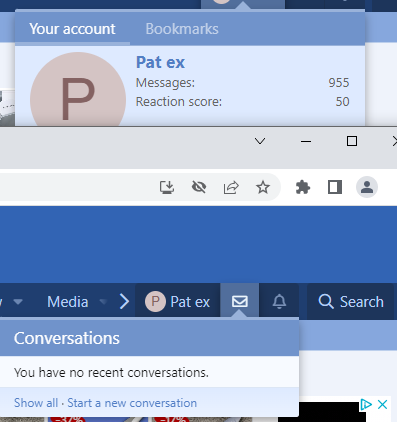
Task: Expand the tab search chevron in the title bar
Action: pyautogui.click(x=260, y=141)
